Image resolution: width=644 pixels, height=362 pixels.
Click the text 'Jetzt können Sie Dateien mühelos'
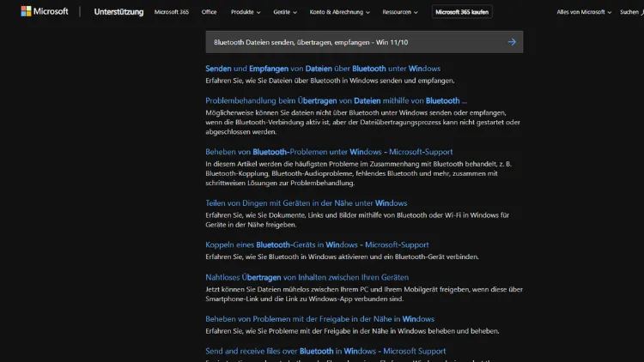coord(364,294)
